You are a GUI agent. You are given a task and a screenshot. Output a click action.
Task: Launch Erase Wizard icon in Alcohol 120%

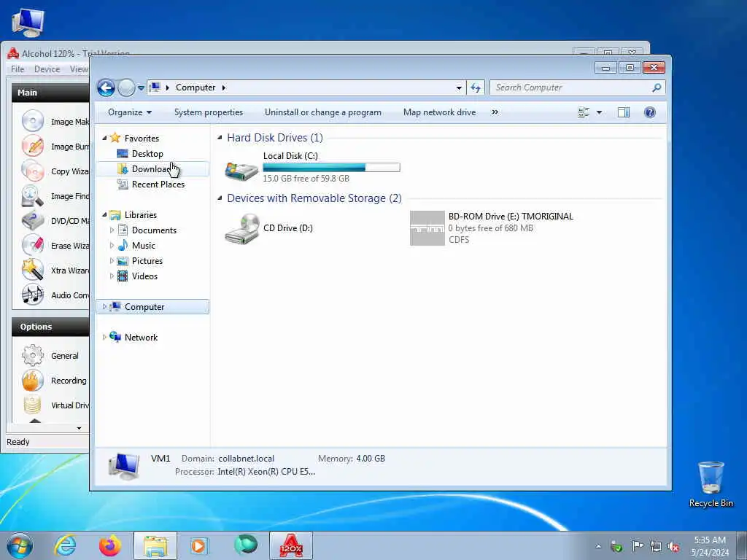(32, 245)
